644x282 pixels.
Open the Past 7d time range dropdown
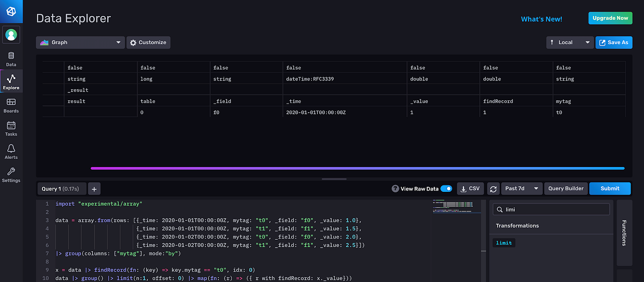click(x=521, y=188)
